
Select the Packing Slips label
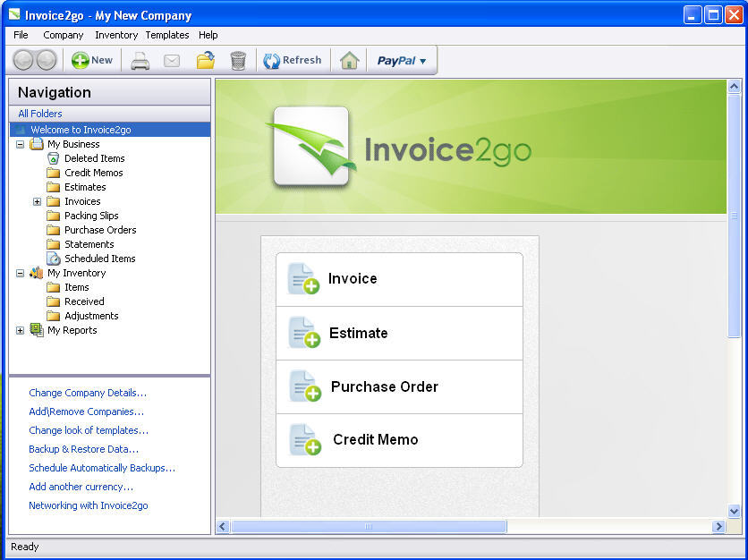pos(91,216)
